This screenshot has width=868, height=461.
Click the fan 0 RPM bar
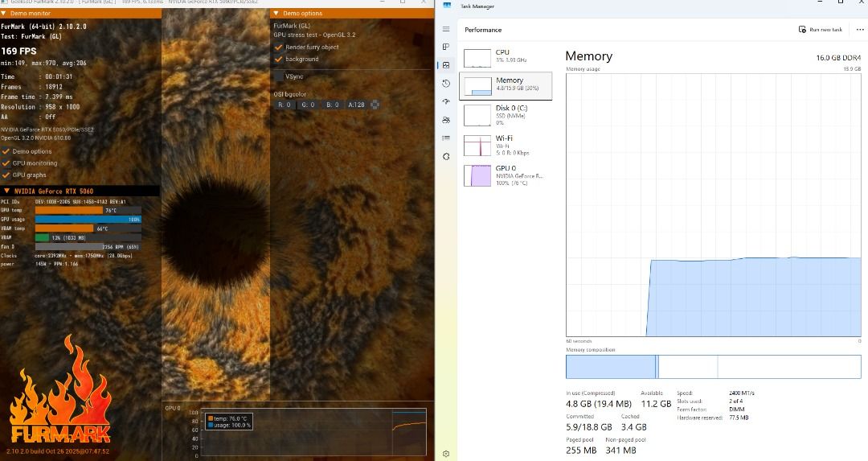coord(88,246)
